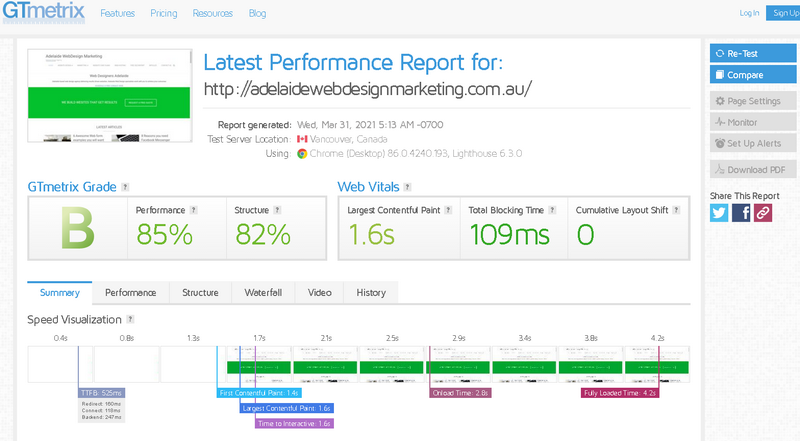800x441 pixels.
Task: Click the Vancouver, Canada location text
Action: (x=348, y=139)
